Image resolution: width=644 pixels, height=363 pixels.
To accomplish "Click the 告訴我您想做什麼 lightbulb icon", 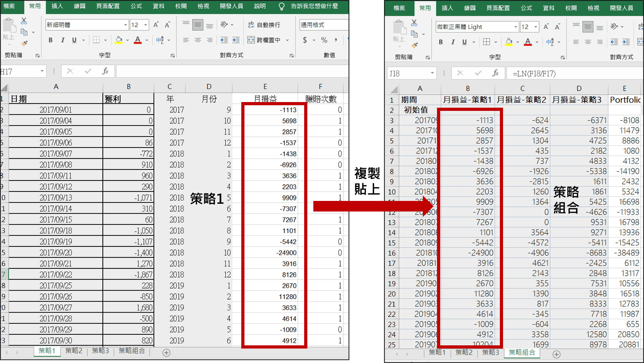I will pos(282,6).
